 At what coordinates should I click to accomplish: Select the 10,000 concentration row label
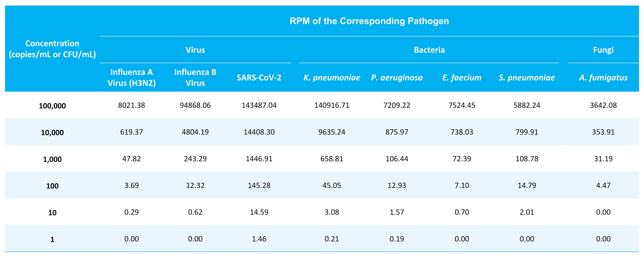tap(52, 132)
